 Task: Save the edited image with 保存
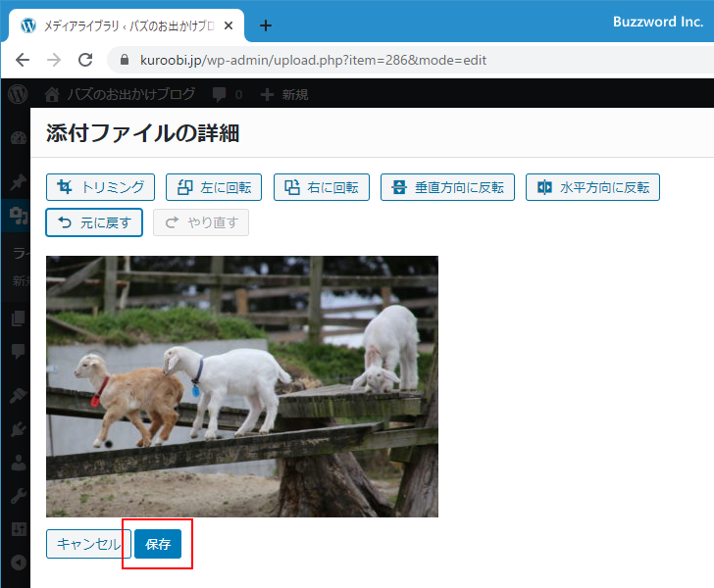[158, 544]
